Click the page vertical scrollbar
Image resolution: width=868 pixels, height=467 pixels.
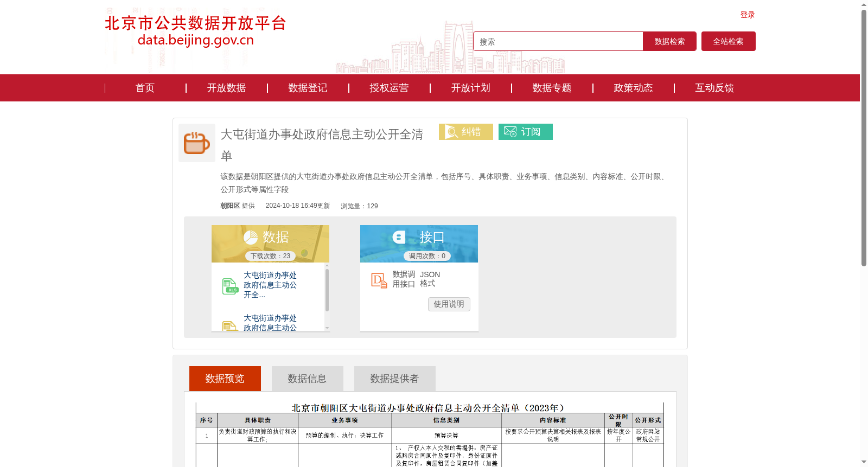point(864,138)
